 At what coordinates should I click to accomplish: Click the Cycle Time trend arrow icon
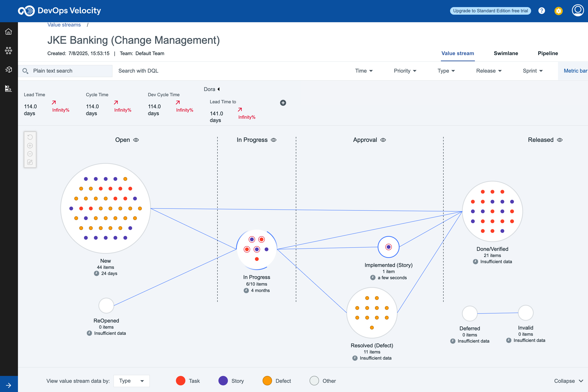(x=116, y=103)
